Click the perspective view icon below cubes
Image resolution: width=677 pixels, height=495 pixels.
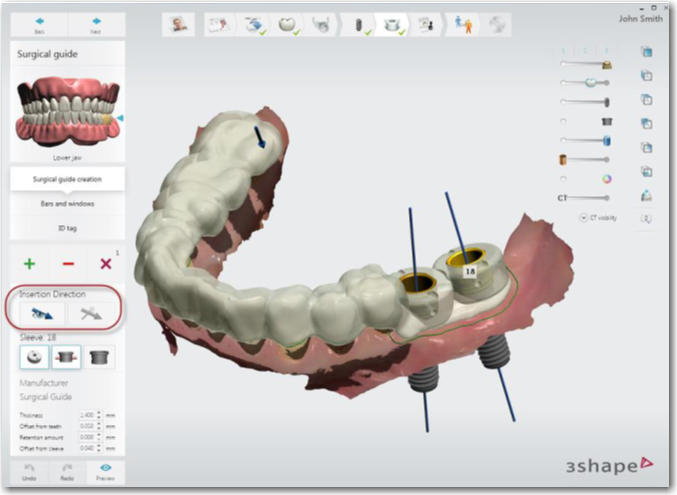[646, 196]
